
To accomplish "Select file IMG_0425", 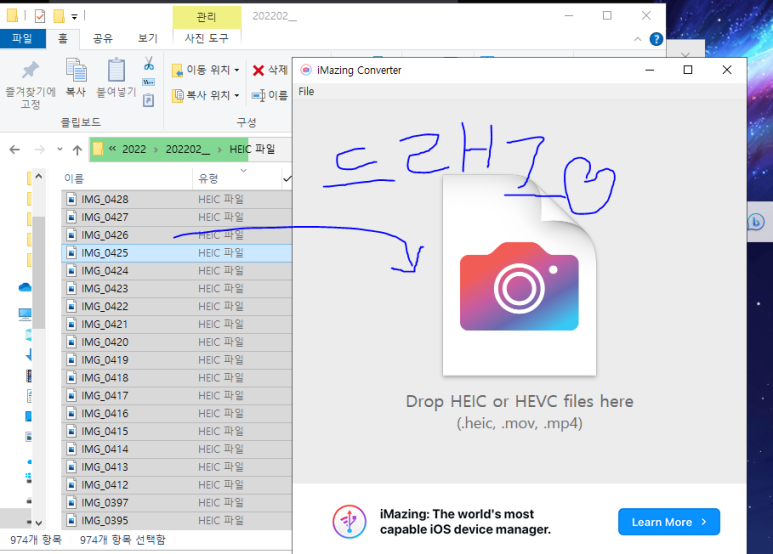I will tap(177, 253).
